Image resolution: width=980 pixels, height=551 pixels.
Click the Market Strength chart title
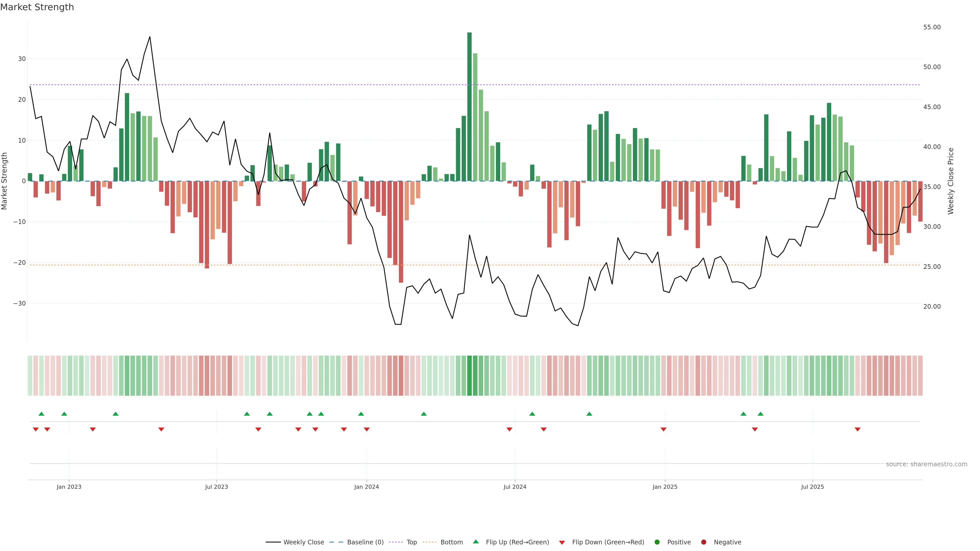coord(37,7)
